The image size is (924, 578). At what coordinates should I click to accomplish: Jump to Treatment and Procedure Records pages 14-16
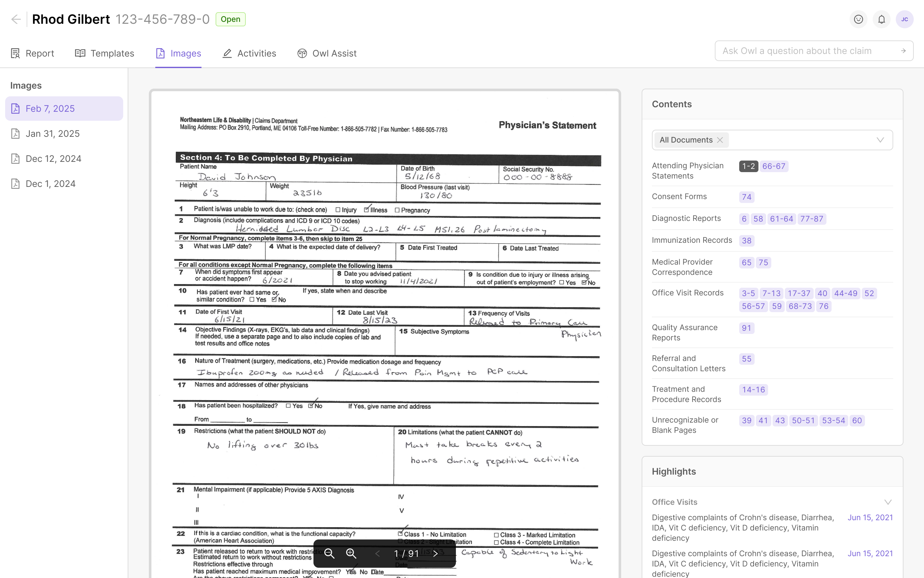[x=753, y=390]
